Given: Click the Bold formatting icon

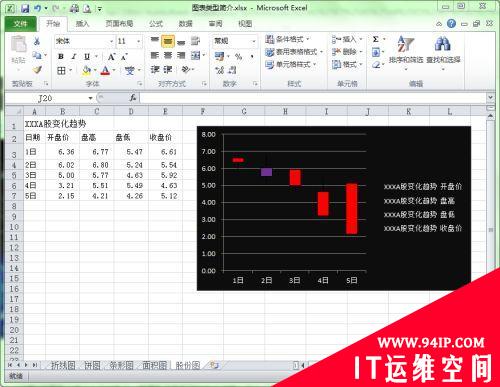Looking at the screenshot, I should 61,57.
